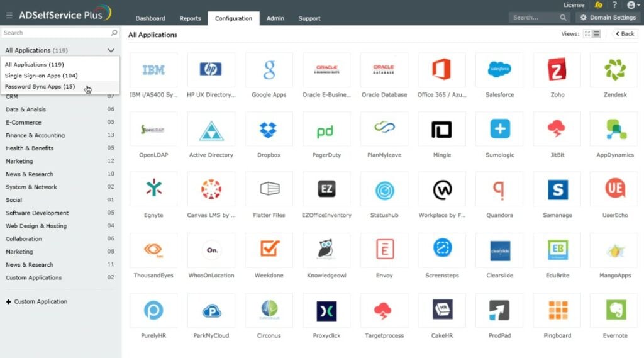
Task: Choose the UserEcho app icon
Action: pyautogui.click(x=615, y=189)
